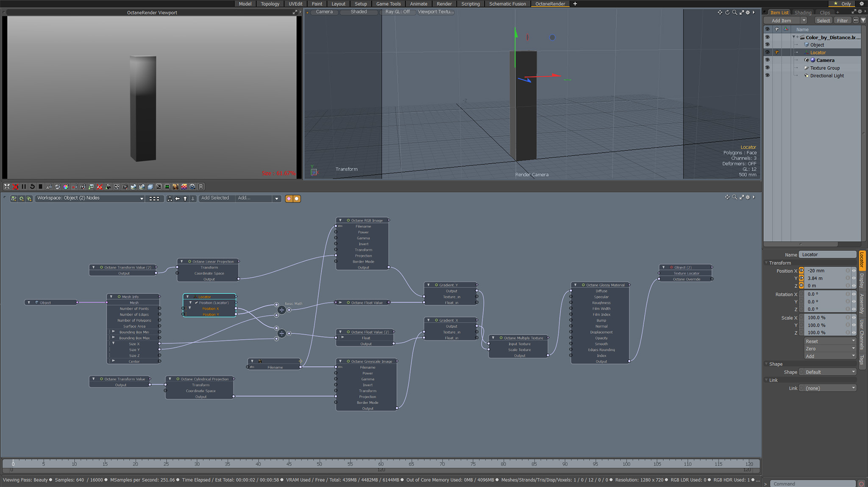Viewport: 868px width, 487px height.
Task: Click the restart render arrow icon
Action: coord(32,186)
